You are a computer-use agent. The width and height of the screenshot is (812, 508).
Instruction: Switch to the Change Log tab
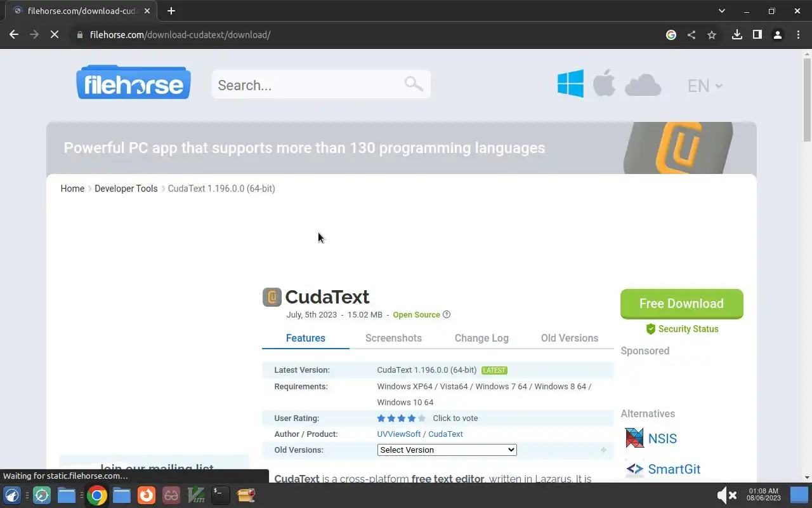[481, 338]
